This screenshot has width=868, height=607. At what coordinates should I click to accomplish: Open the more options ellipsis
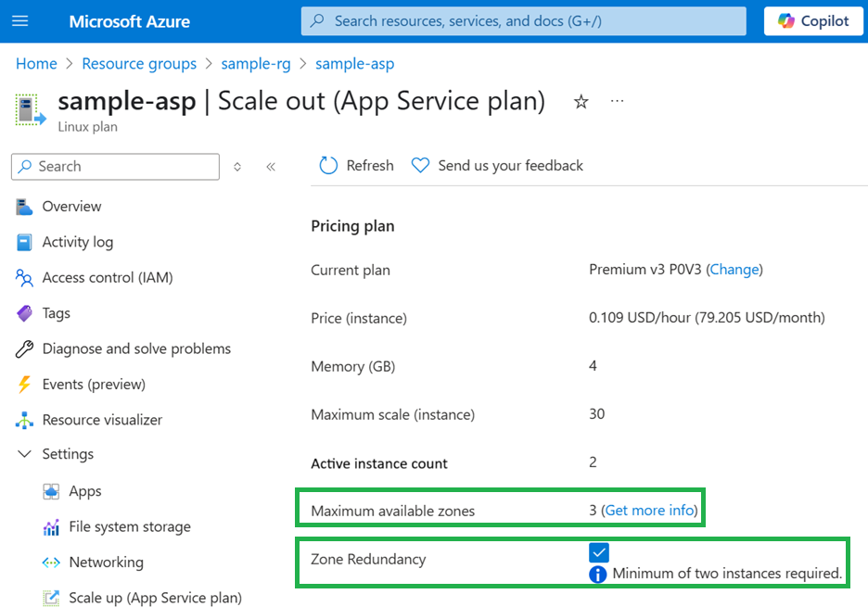pyautogui.click(x=618, y=101)
